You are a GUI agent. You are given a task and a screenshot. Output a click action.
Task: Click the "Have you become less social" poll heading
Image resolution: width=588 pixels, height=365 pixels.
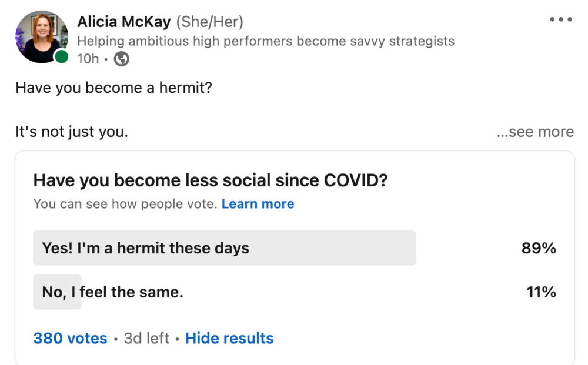(211, 180)
